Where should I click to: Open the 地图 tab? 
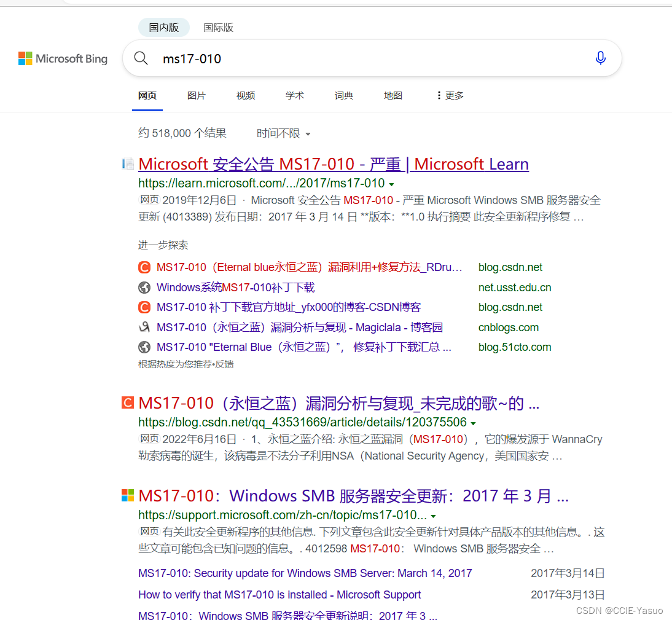(x=393, y=96)
